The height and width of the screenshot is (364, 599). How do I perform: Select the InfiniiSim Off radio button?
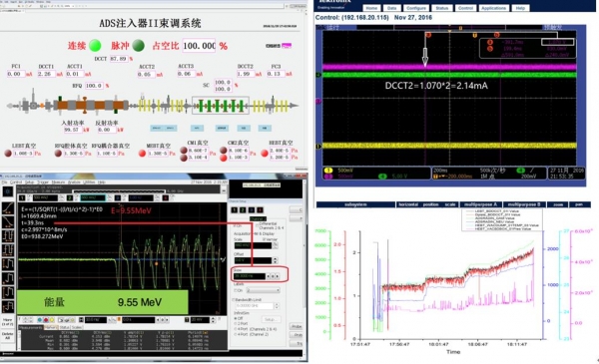[x=236, y=318]
